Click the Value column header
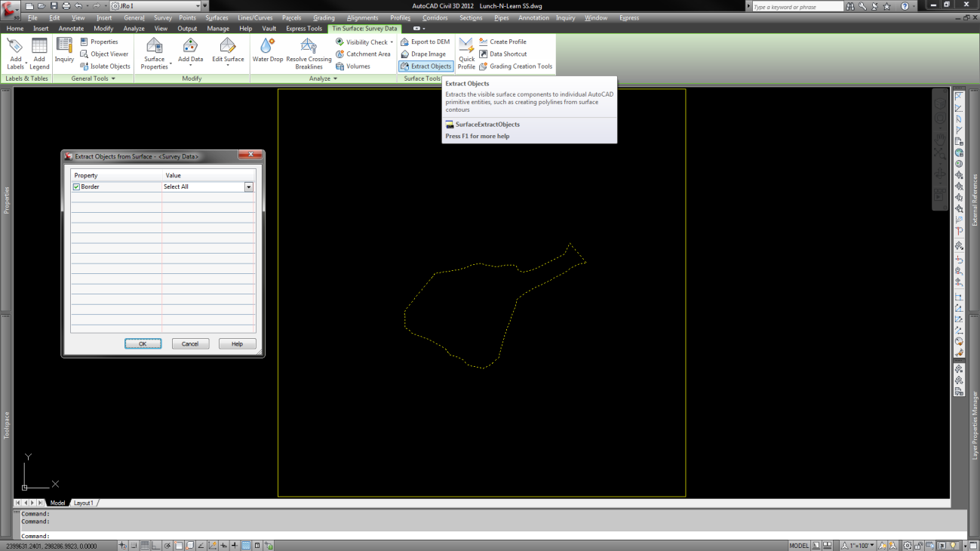The height and width of the screenshot is (551, 980). pos(208,175)
